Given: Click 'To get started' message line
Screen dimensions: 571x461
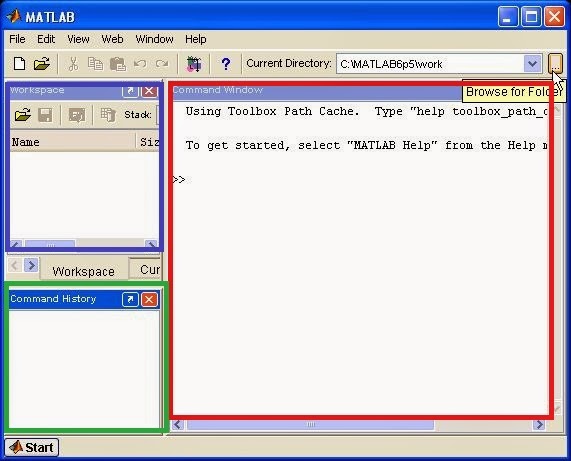Looking at the screenshot, I should click(366, 145).
